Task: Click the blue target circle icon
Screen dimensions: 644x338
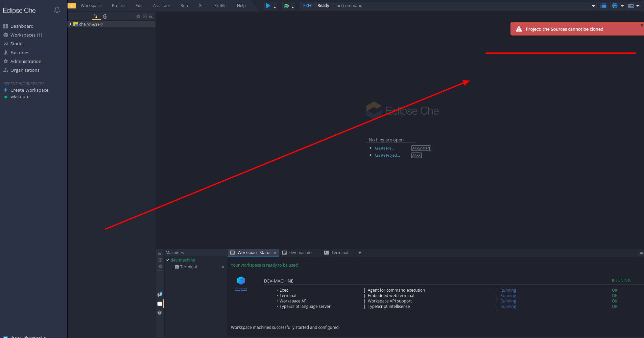Action: (x=615, y=6)
